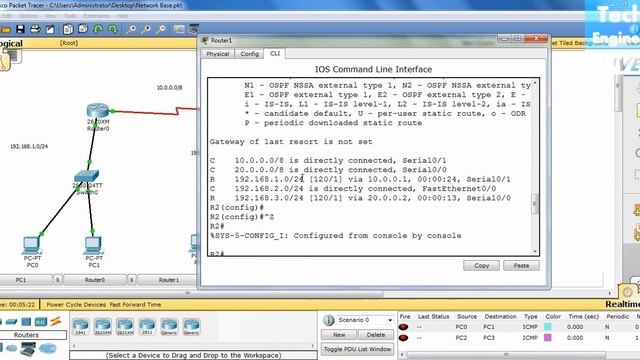Switch to the CLI tab in Router1

pyautogui.click(x=275, y=53)
